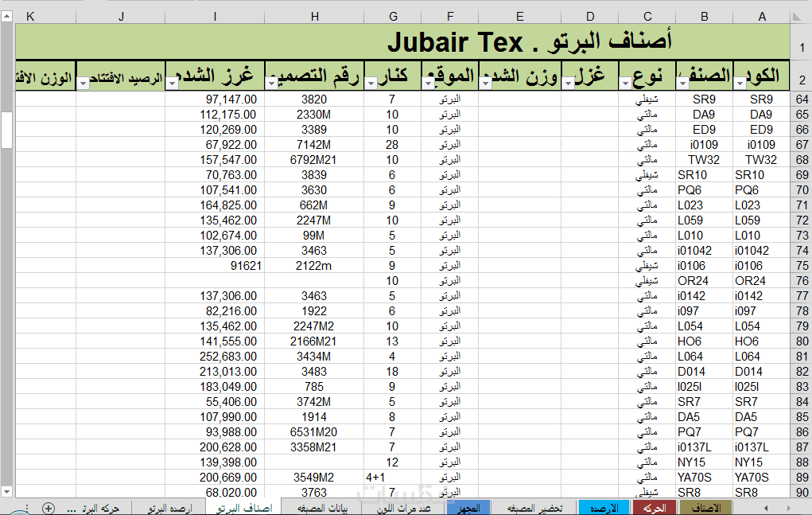This screenshot has width=812, height=515.
Task: Select column I header
Action: pyautogui.click(x=215, y=17)
